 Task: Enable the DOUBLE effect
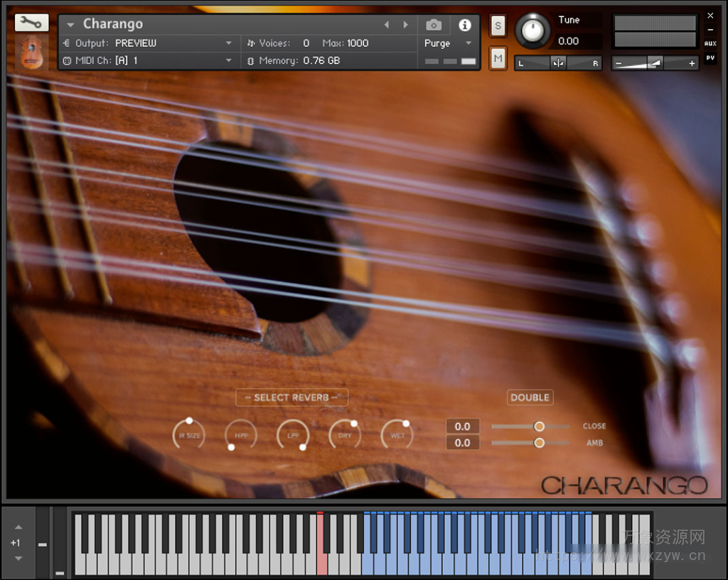click(530, 397)
